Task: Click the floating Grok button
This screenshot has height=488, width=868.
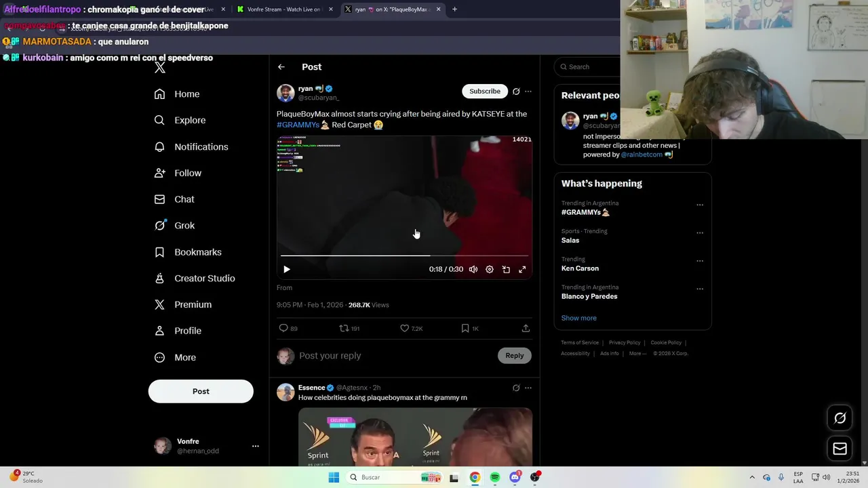Action: pos(840,418)
